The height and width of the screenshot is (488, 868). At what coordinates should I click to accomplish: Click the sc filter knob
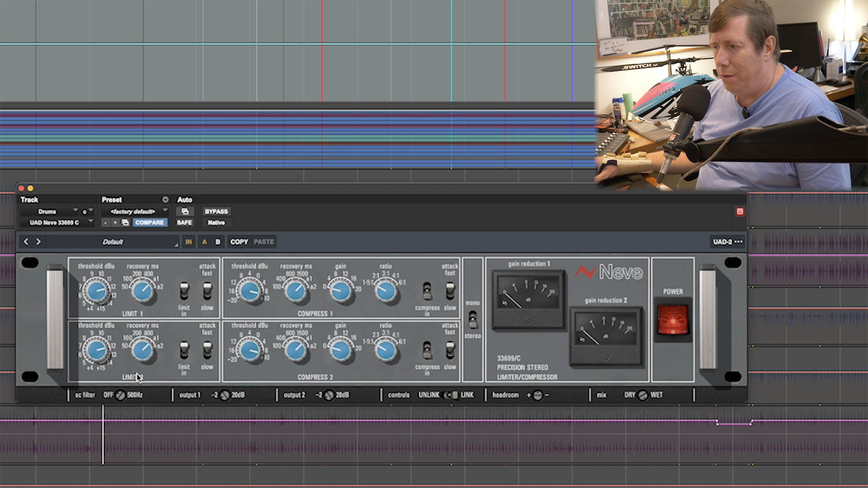click(x=120, y=395)
